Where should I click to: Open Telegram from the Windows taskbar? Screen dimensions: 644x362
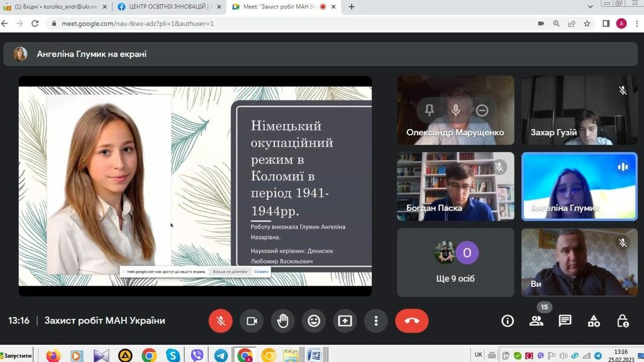[221, 355]
